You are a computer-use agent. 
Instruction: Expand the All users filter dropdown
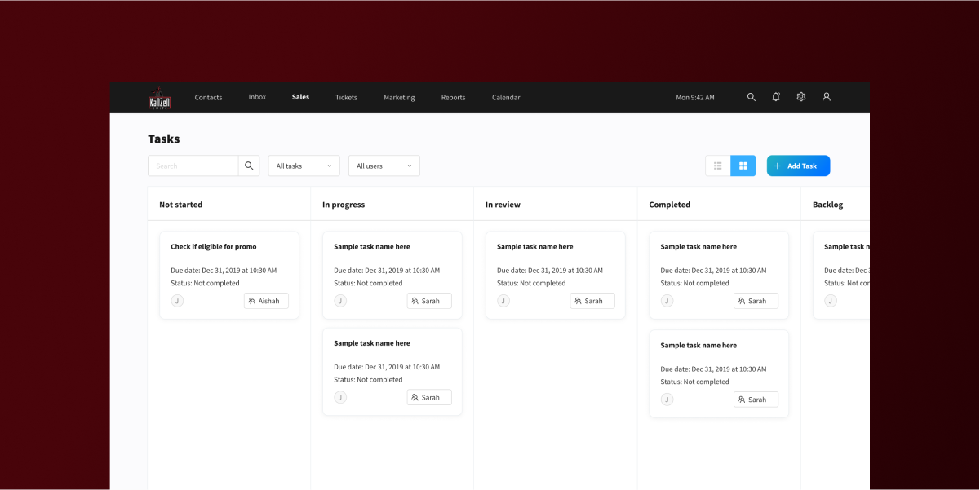click(x=384, y=166)
